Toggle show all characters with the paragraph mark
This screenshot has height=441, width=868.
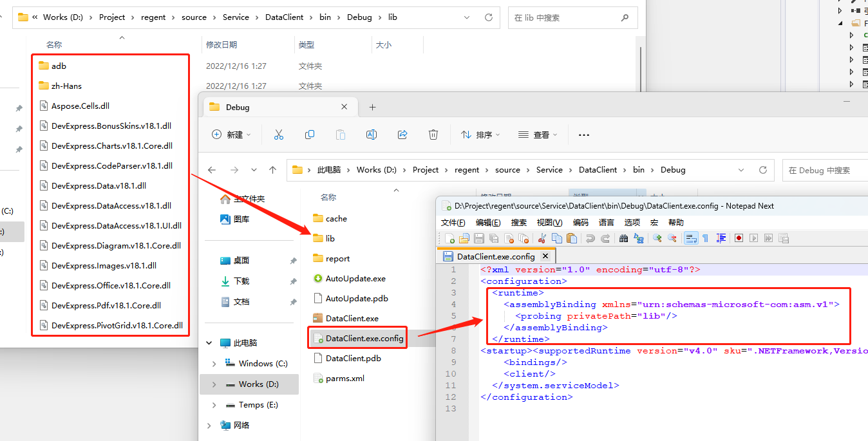coord(704,238)
